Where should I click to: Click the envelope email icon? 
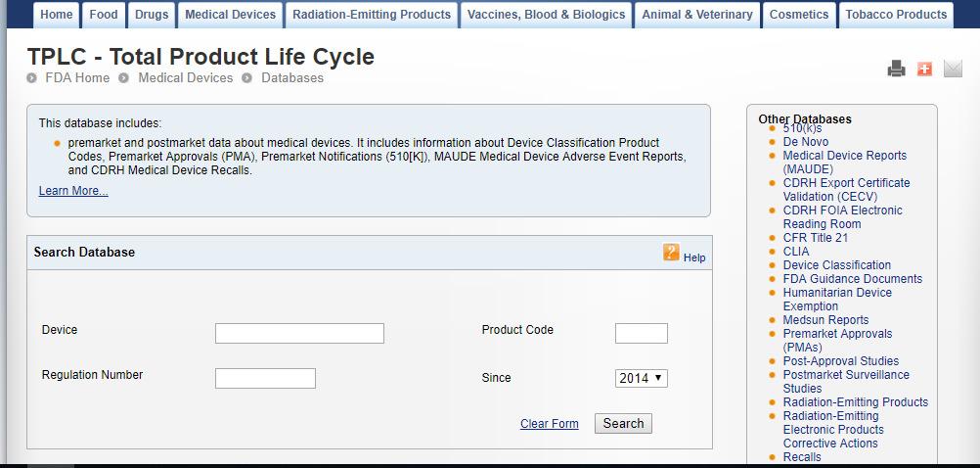[953, 69]
